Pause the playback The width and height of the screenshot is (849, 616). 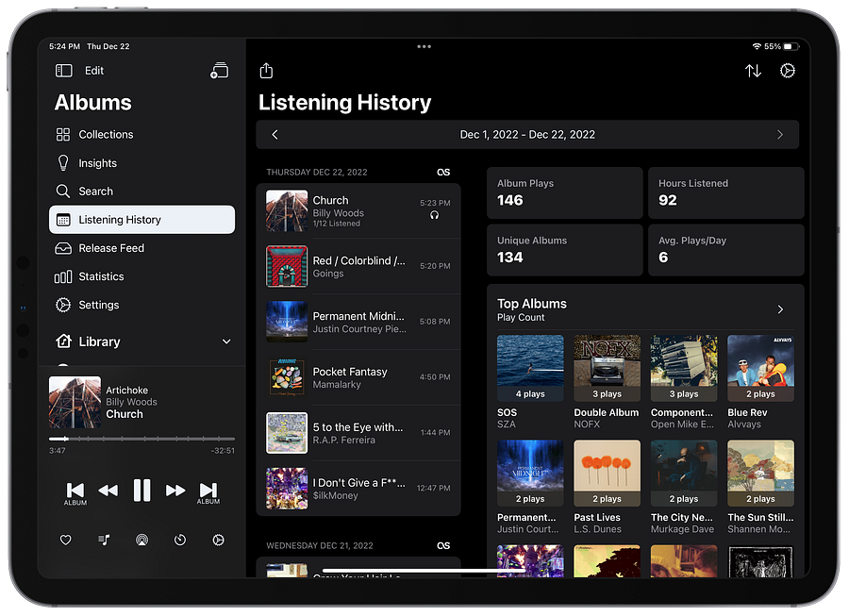click(141, 491)
